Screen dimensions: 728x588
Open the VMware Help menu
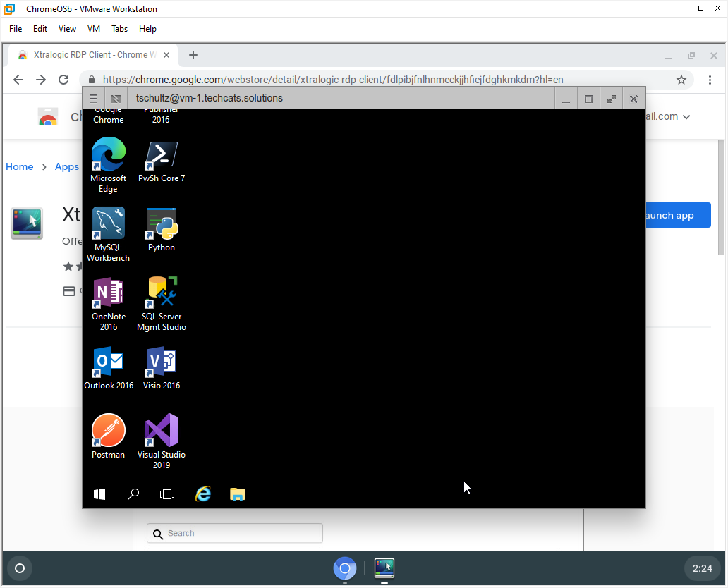point(147,29)
